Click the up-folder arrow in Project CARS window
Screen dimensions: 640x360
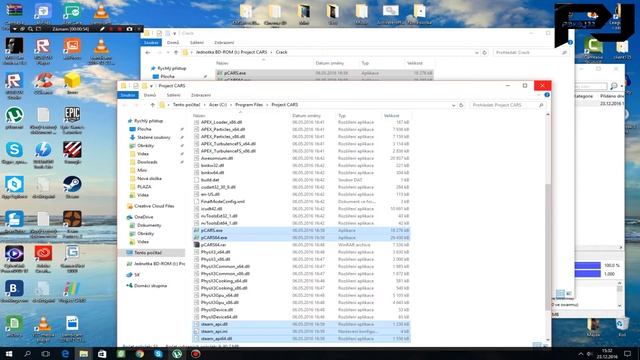(153, 105)
